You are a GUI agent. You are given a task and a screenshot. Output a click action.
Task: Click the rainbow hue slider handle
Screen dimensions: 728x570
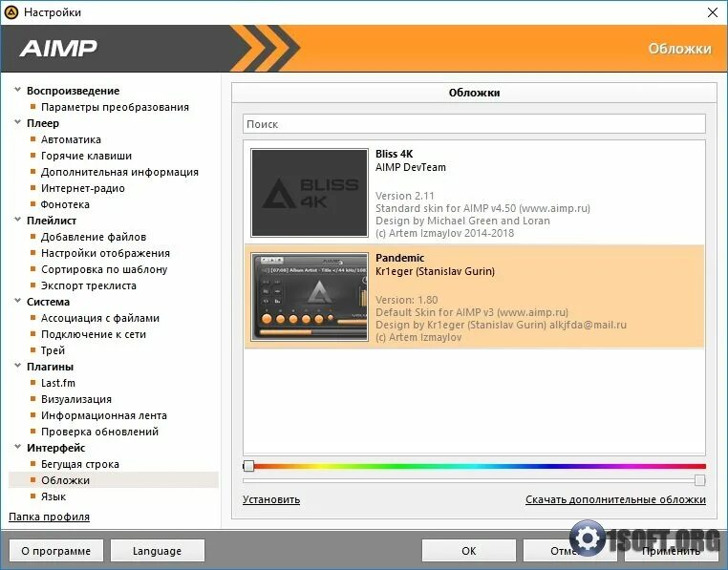(x=248, y=466)
